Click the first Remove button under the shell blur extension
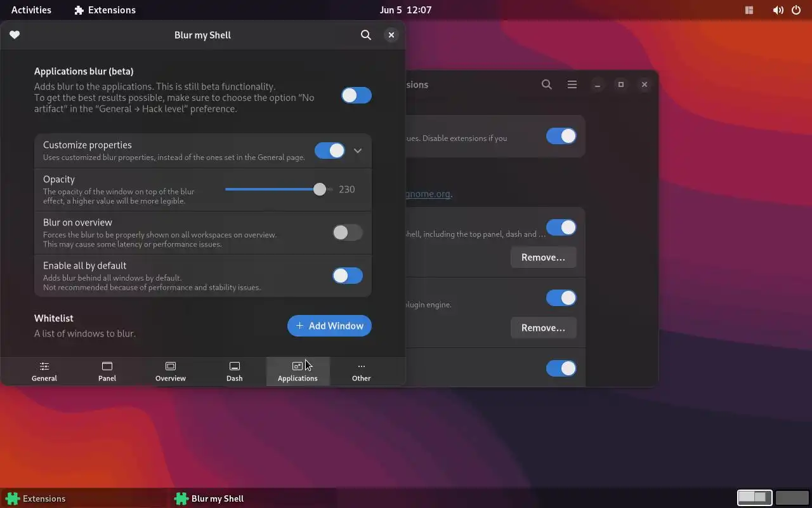The image size is (812, 508). (543, 257)
